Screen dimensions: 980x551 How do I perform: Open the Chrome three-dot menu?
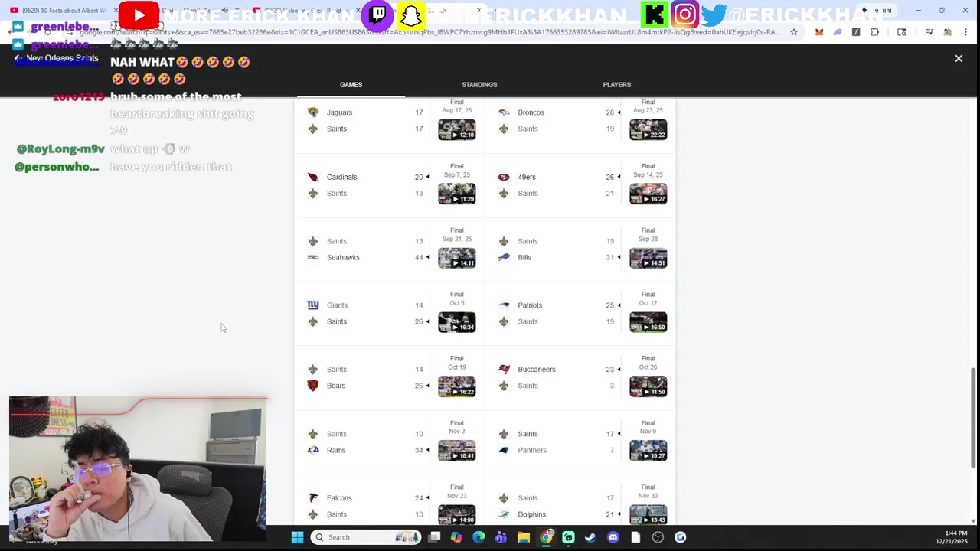click(x=965, y=32)
